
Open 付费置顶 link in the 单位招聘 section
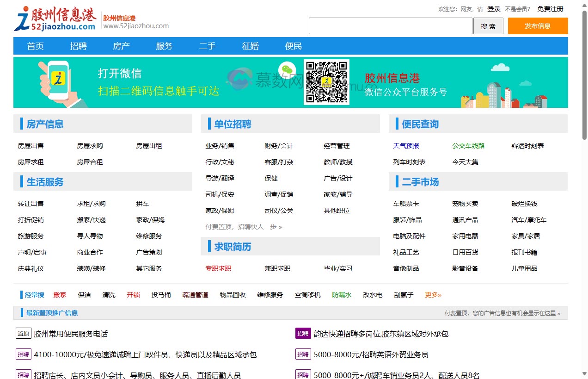click(220, 227)
